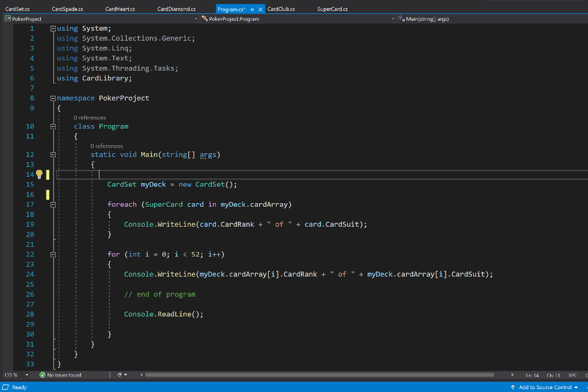Switch to the SuperCard.cs tab
The height and width of the screenshot is (392, 588).
332,9
